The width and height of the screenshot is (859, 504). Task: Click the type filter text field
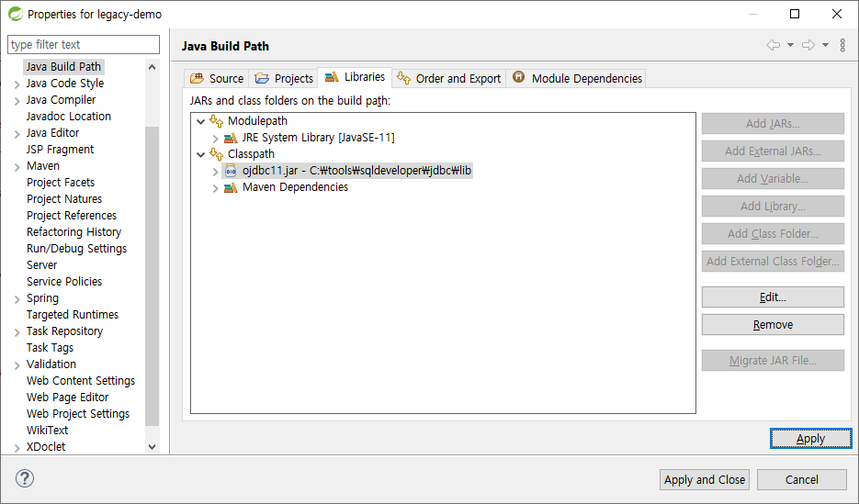point(84,44)
